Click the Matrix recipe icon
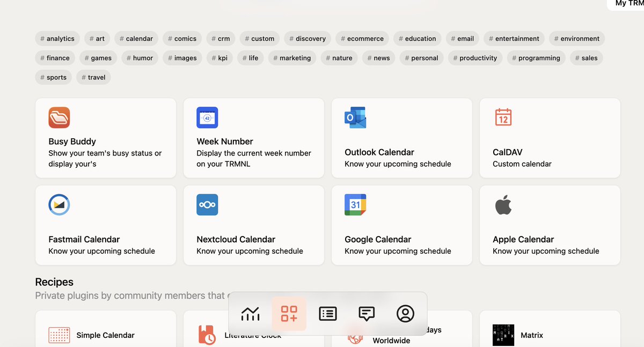Image resolution: width=644 pixels, height=347 pixels. tap(503, 335)
